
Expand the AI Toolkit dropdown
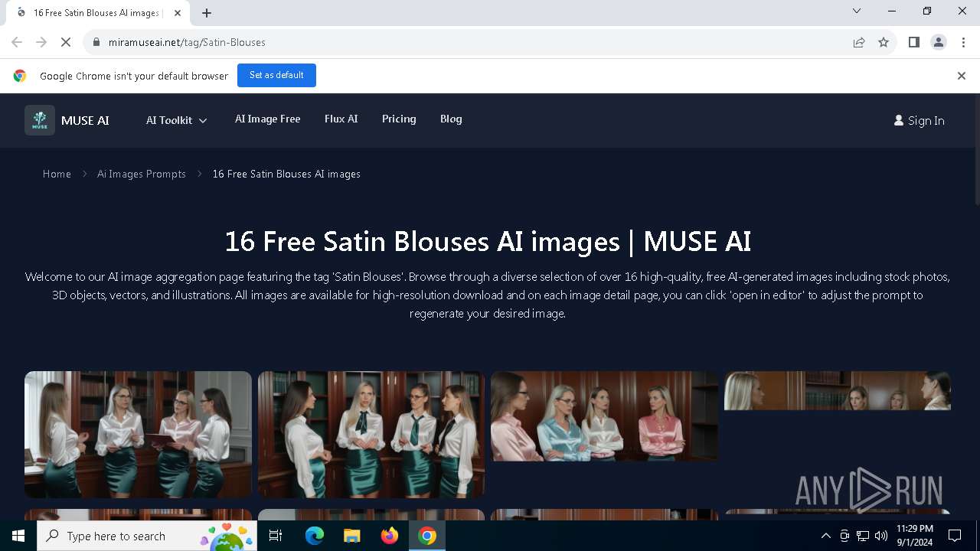(177, 120)
